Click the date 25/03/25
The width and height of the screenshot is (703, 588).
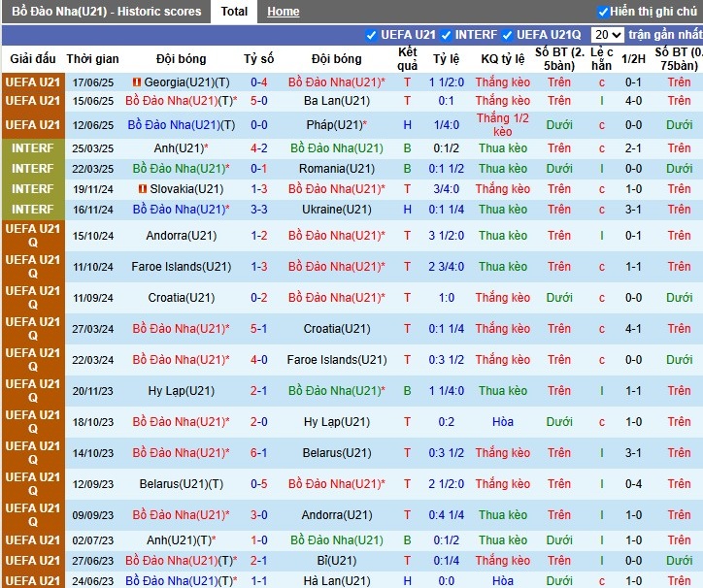(93, 148)
